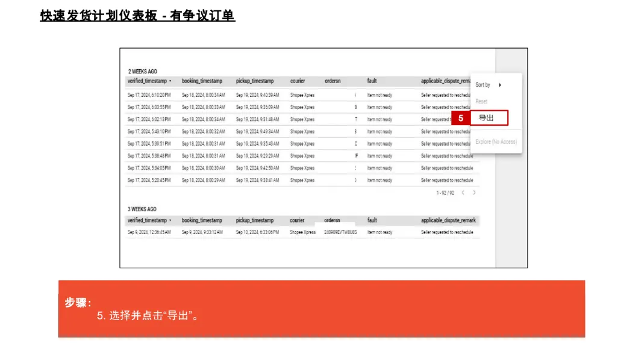
Task: Choose 导出 from the context menu
Action: (489, 118)
